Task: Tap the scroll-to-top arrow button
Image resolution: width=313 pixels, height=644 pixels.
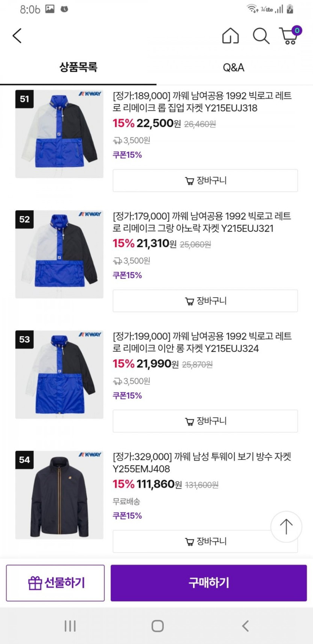Action: click(x=286, y=527)
